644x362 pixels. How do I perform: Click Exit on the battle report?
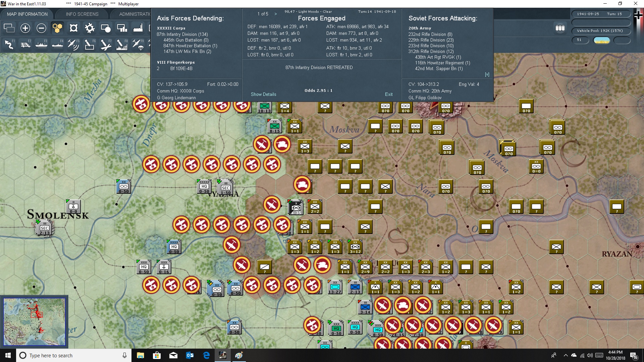tap(388, 94)
